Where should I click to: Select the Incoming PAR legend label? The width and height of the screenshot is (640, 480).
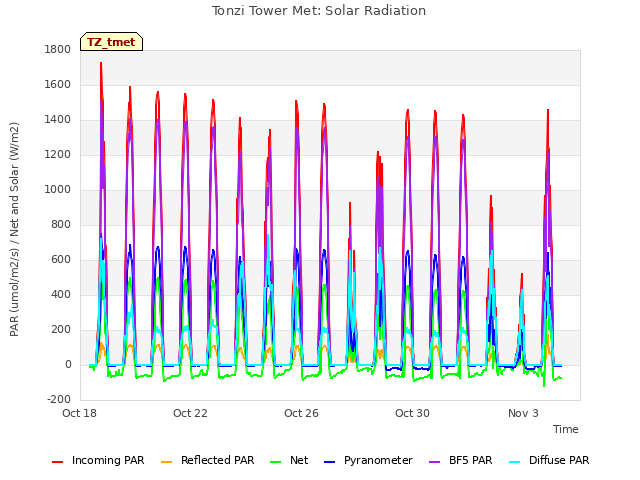[108, 460]
